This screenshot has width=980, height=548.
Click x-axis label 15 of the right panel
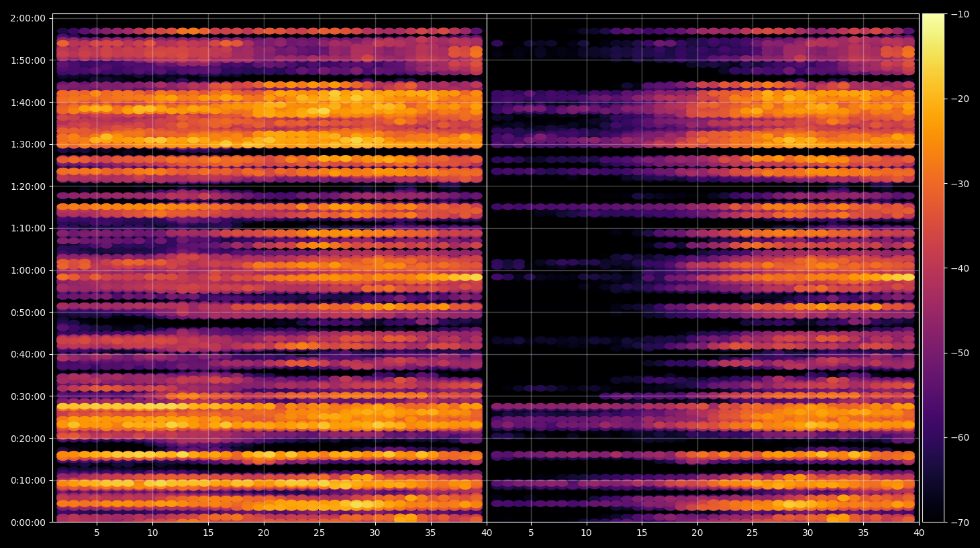click(x=642, y=533)
